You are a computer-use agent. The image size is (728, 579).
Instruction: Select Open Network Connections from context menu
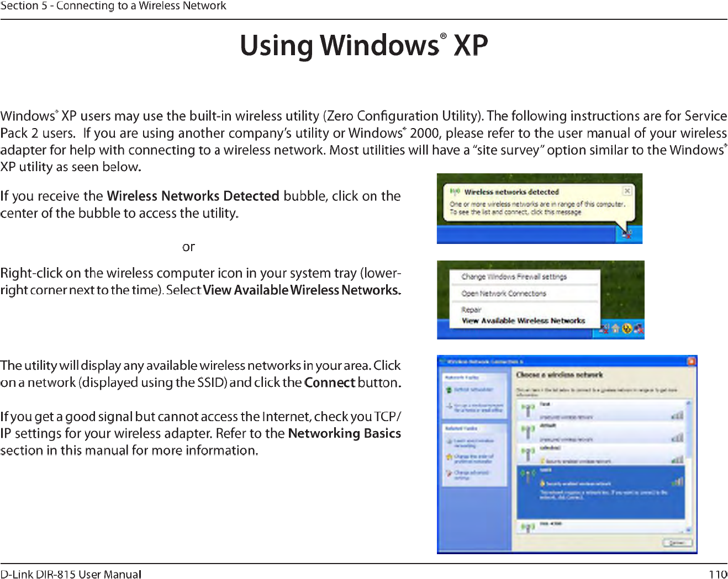pyautogui.click(x=504, y=294)
